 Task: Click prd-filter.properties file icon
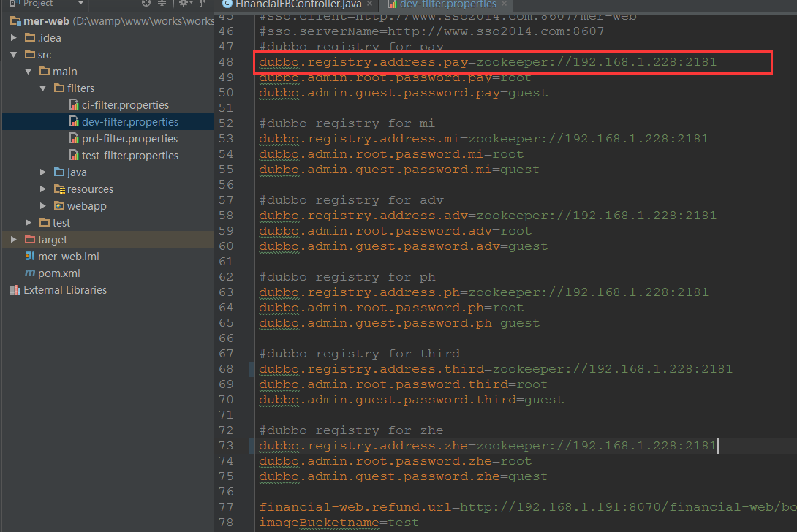click(x=74, y=138)
